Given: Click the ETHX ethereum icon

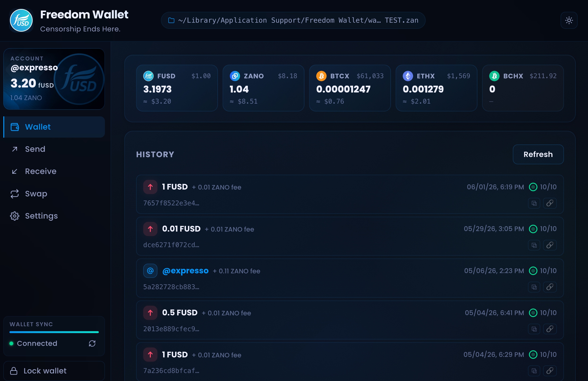Looking at the screenshot, I should (408, 76).
